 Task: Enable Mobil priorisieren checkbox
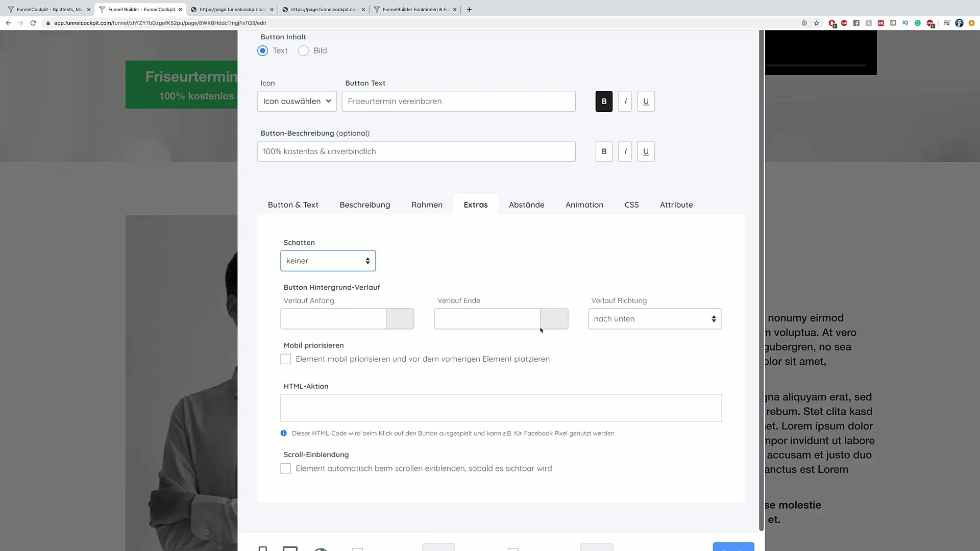[x=285, y=359]
